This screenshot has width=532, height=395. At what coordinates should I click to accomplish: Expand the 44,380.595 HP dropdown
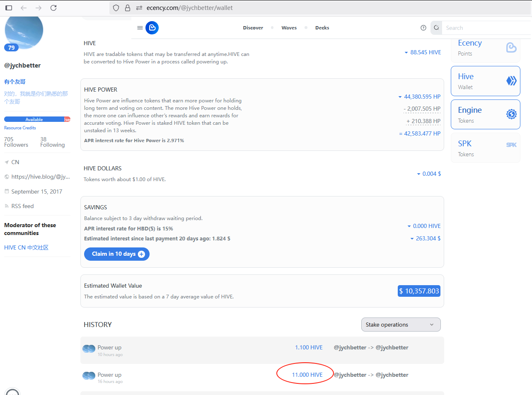pyautogui.click(x=419, y=97)
